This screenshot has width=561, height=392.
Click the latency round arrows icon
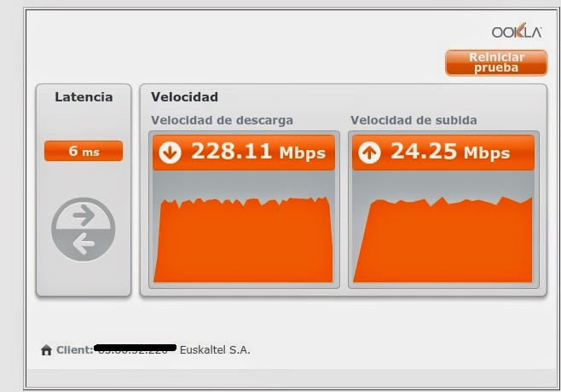[x=84, y=229]
